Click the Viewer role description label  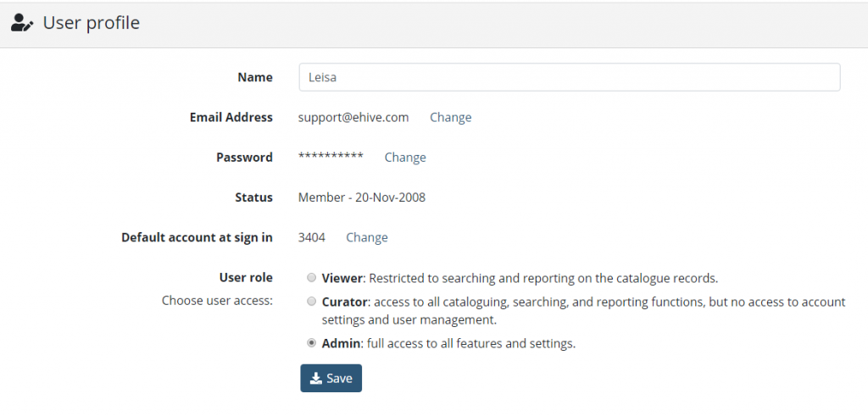click(x=520, y=278)
